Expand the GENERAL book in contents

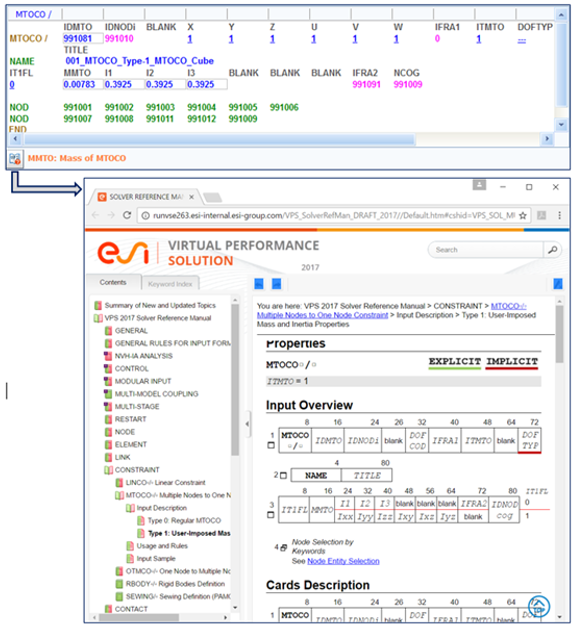[x=108, y=331]
